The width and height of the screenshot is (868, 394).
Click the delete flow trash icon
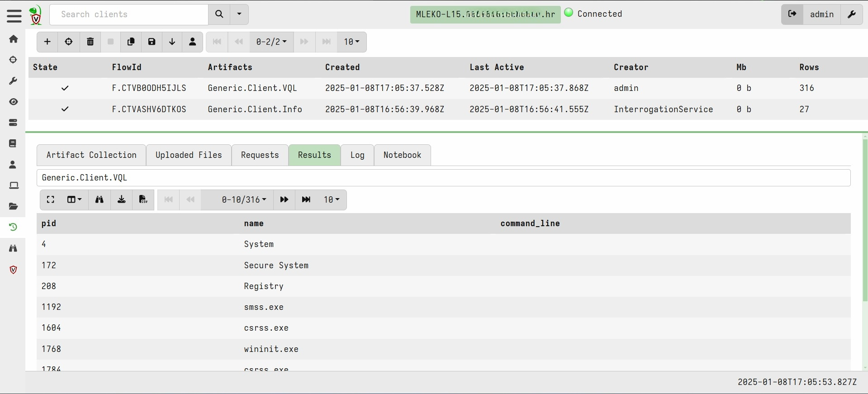click(x=90, y=42)
